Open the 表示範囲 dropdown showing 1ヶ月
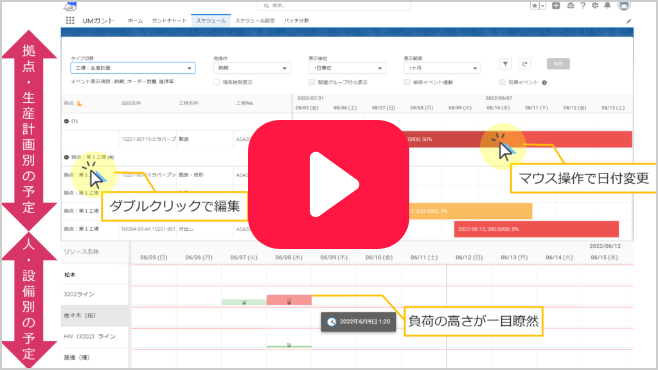 [442, 68]
